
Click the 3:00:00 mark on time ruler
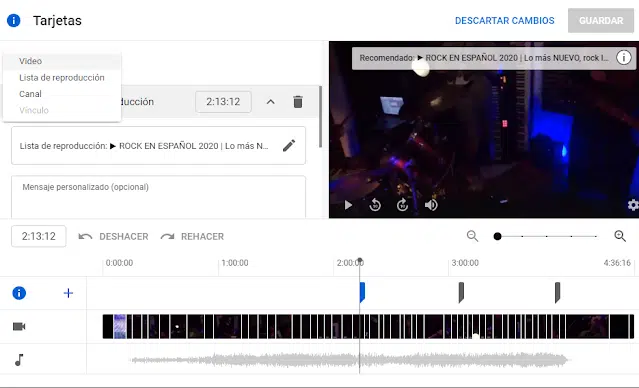[x=465, y=263]
